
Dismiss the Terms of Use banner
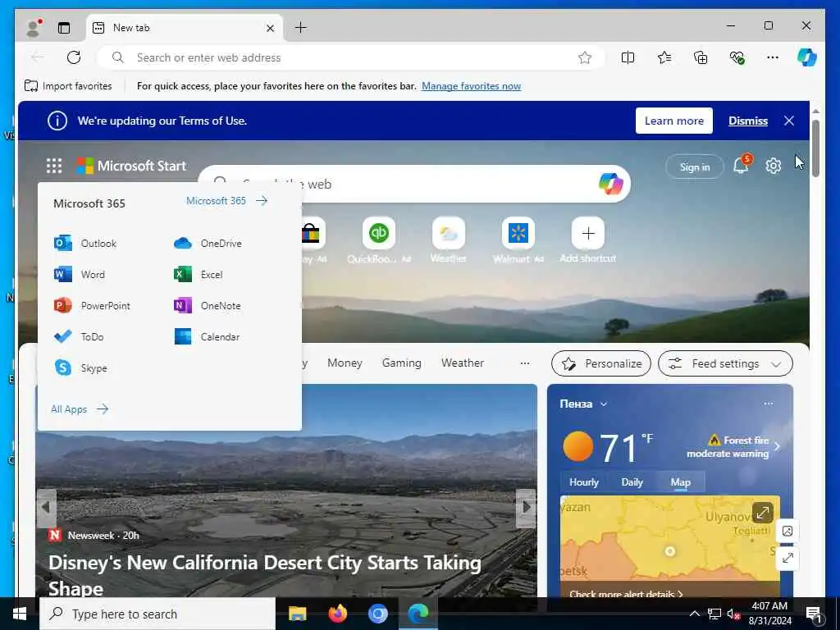748,121
